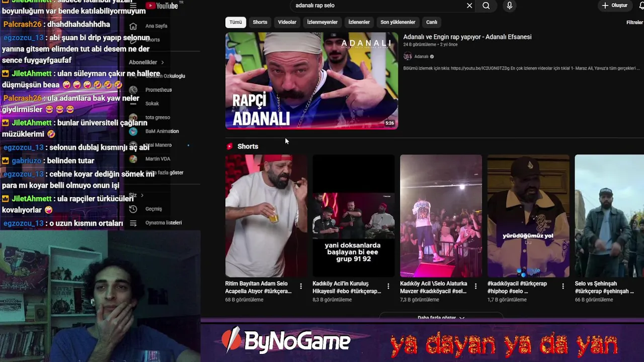Open the Oluştur create button
Screen dimensions: 644x362
(615, 6)
